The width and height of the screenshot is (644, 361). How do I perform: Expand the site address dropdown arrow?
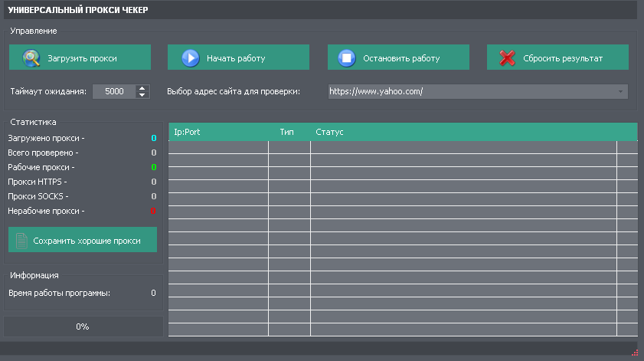point(619,92)
